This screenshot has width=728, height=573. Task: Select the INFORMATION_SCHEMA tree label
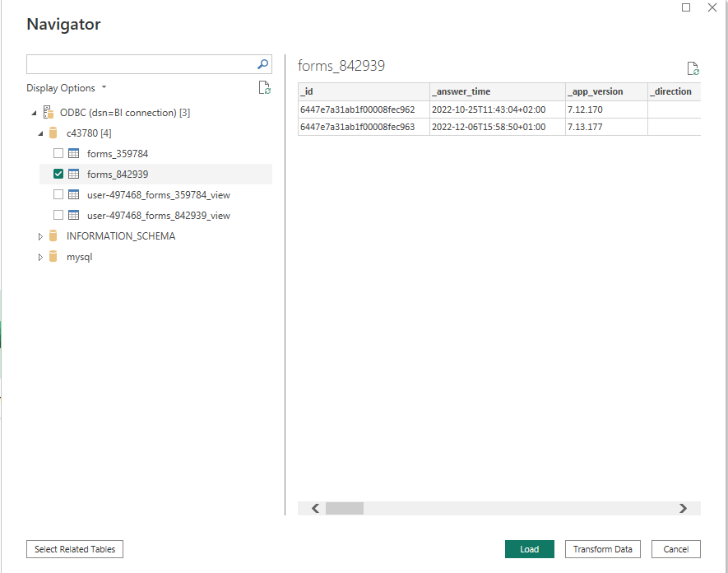pos(121,236)
